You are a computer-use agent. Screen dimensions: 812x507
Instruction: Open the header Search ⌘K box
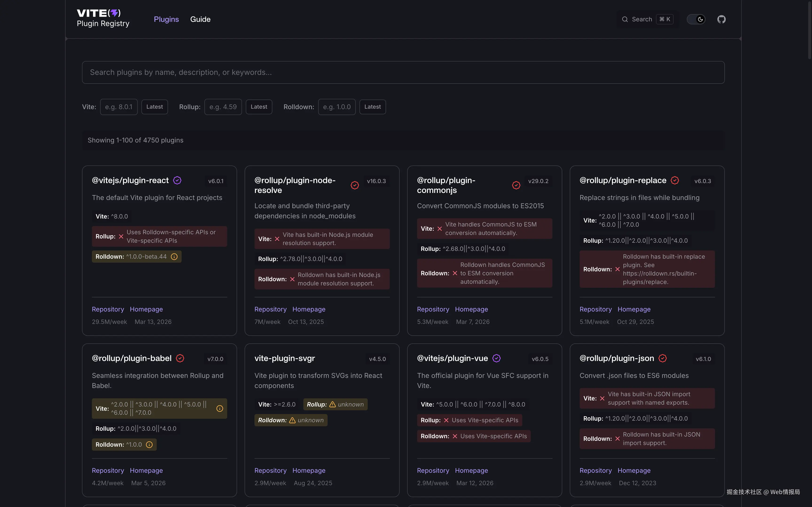(647, 19)
